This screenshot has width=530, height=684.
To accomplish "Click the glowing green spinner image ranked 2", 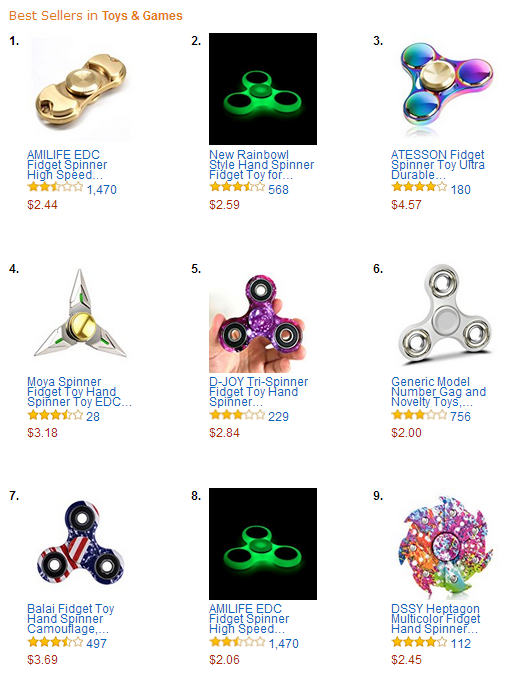I will (x=263, y=89).
